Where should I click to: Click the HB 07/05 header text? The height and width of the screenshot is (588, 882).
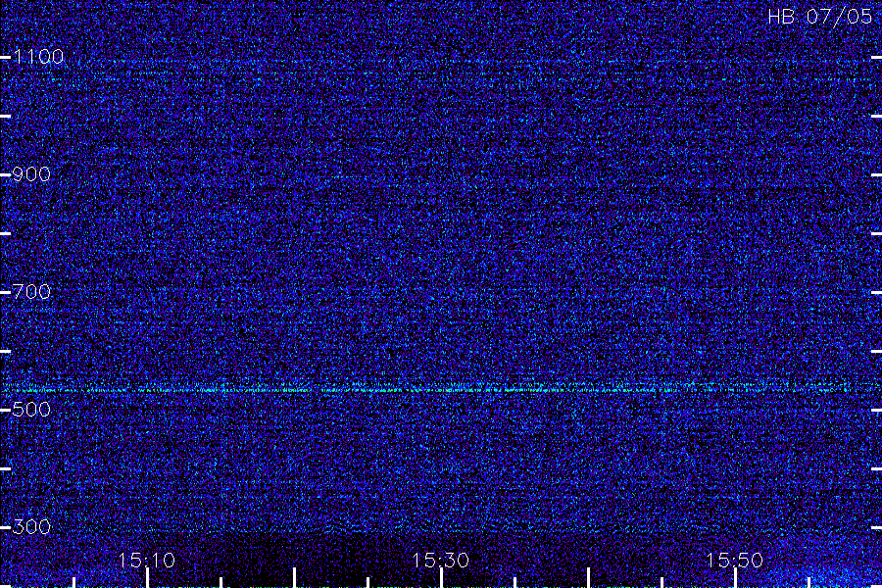pyautogui.click(x=820, y=17)
